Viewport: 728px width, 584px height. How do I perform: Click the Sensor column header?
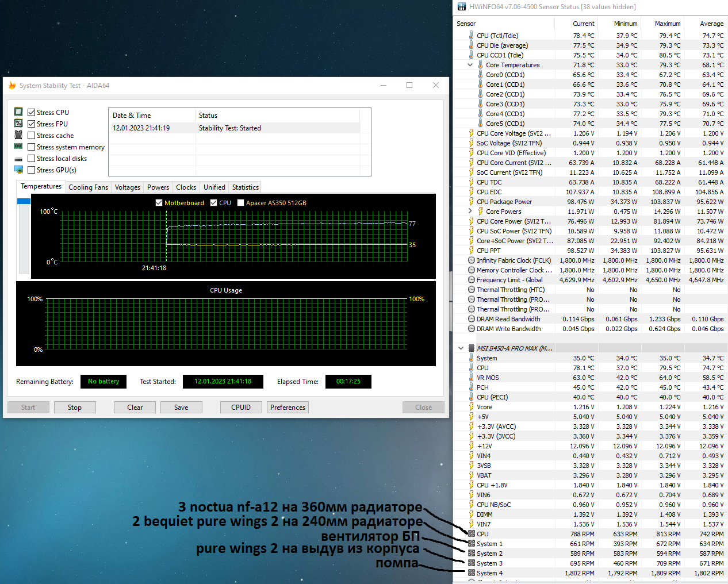pyautogui.click(x=504, y=24)
